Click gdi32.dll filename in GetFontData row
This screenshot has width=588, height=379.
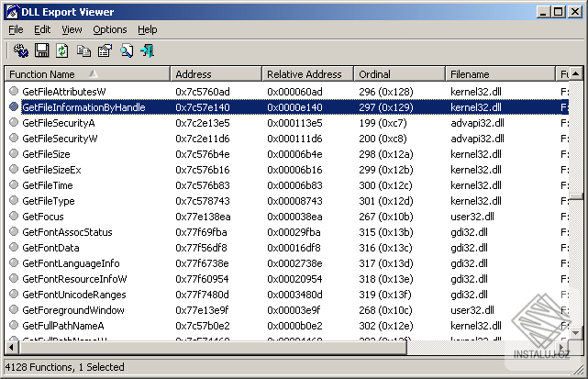point(469,248)
